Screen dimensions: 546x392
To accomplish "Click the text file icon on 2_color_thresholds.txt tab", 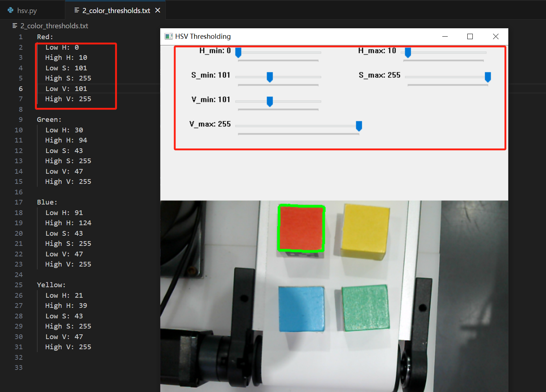I will 76,11.
